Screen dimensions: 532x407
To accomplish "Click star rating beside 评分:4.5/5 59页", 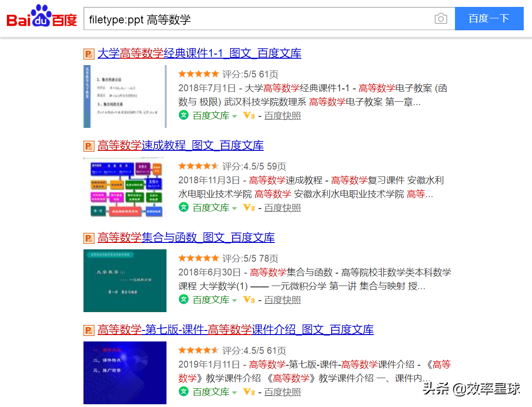I will coord(199,166).
